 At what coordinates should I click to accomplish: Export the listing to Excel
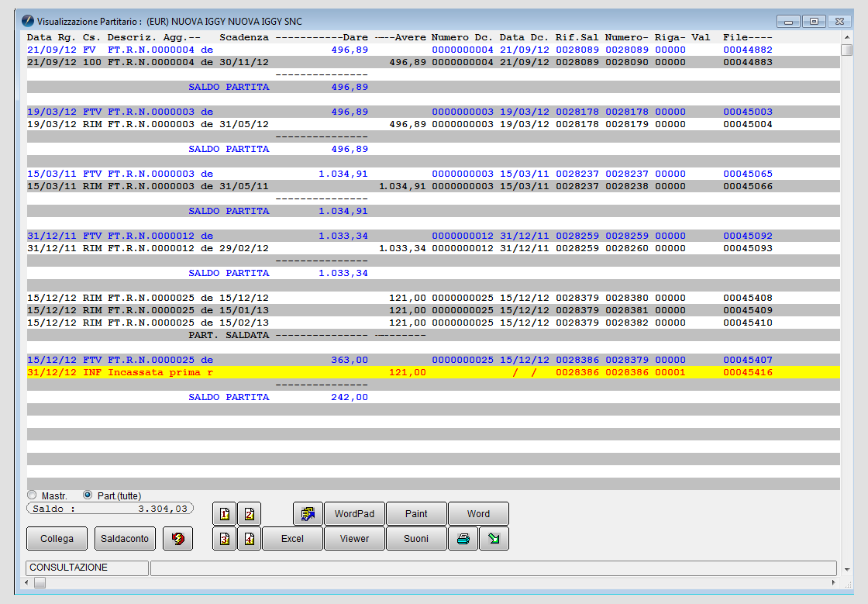tap(292, 539)
